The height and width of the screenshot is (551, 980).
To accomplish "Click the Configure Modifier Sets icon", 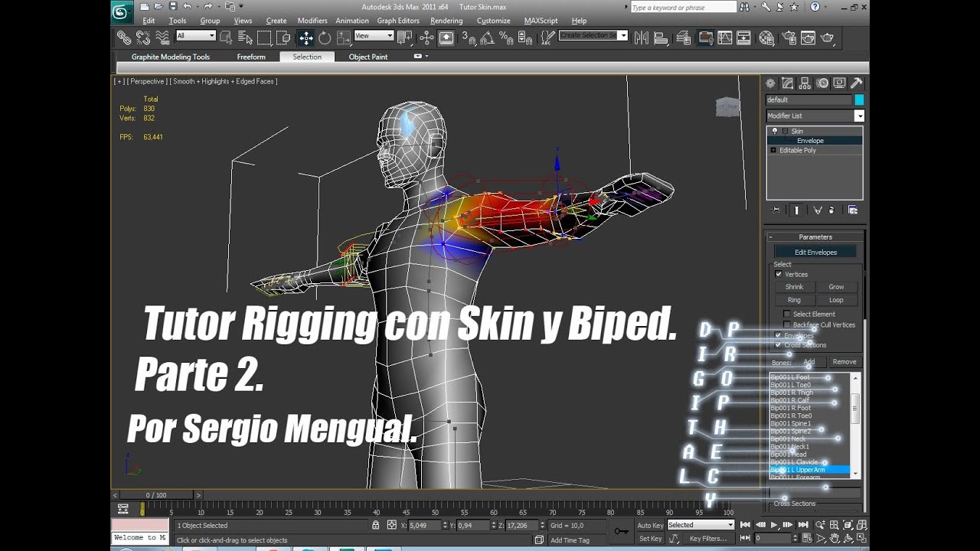I will point(853,210).
